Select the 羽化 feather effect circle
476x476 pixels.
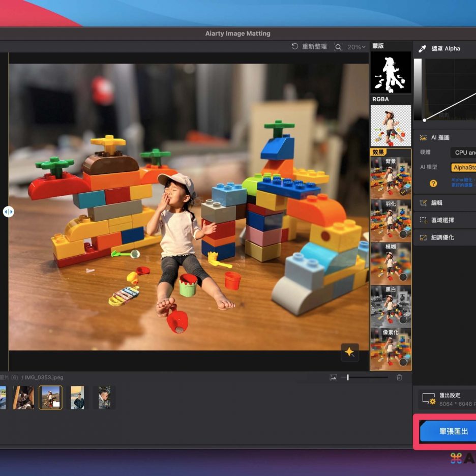point(403,234)
